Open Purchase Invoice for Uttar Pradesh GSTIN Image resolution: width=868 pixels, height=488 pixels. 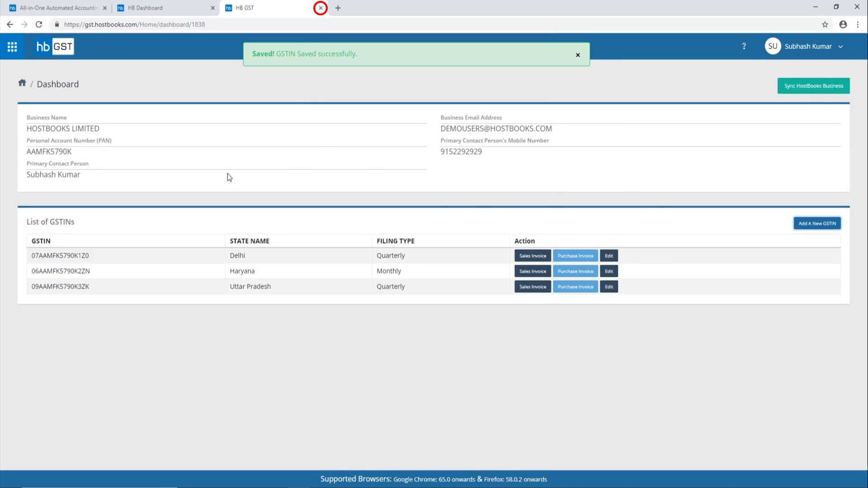coord(575,286)
